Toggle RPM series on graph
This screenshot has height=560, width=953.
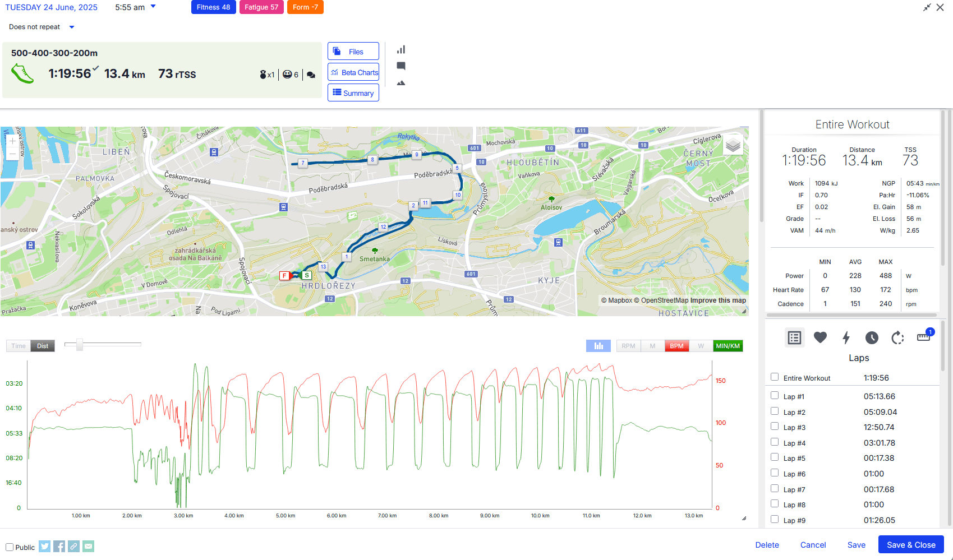pyautogui.click(x=628, y=346)
